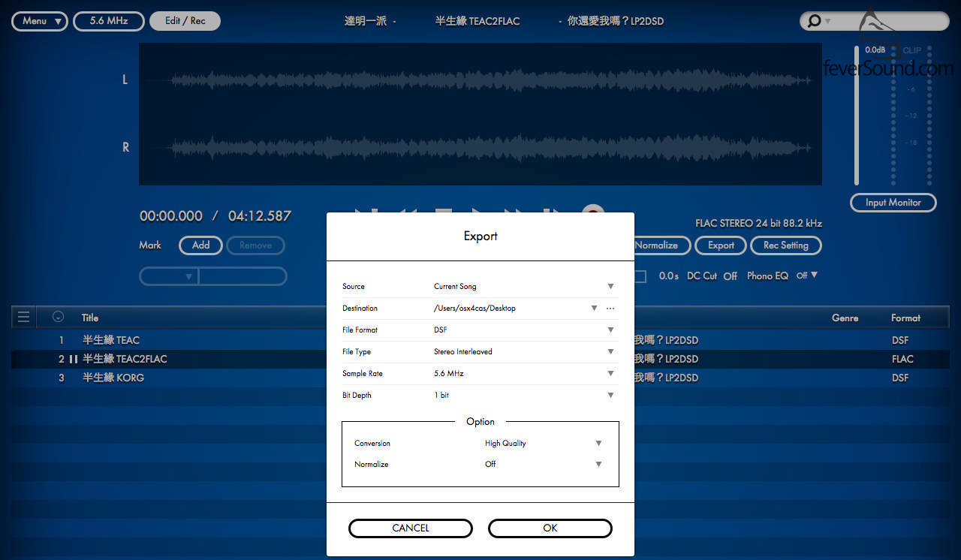The height and width of the screenshot is (560, 961).
Task: Open the mark selector dropdown under Mark
Action: (x=169, y=276)
